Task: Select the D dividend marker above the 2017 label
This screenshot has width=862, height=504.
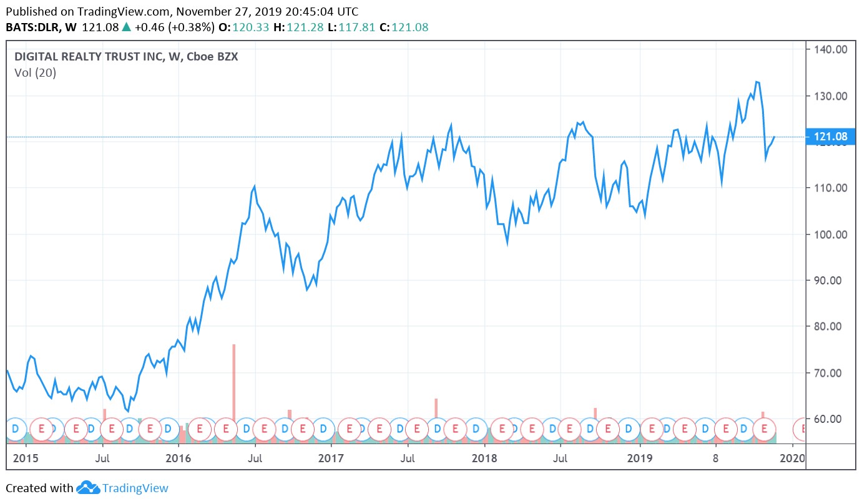Action: tap(323, 429)
